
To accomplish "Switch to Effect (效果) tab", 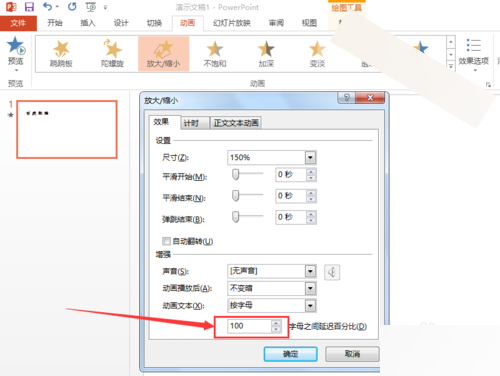I will click(x=161, y=122).
